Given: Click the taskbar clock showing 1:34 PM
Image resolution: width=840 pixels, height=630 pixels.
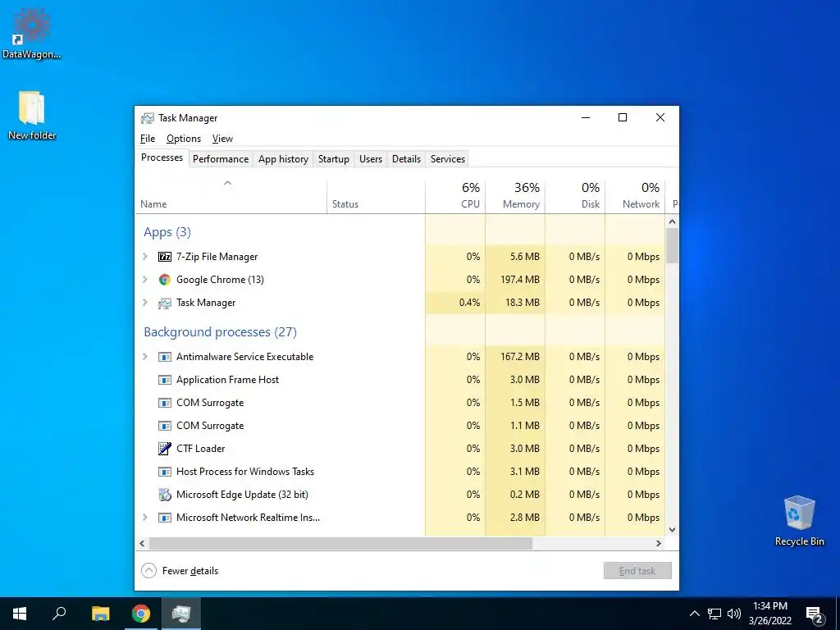Looking at the screenshot, I should [770, 614].
